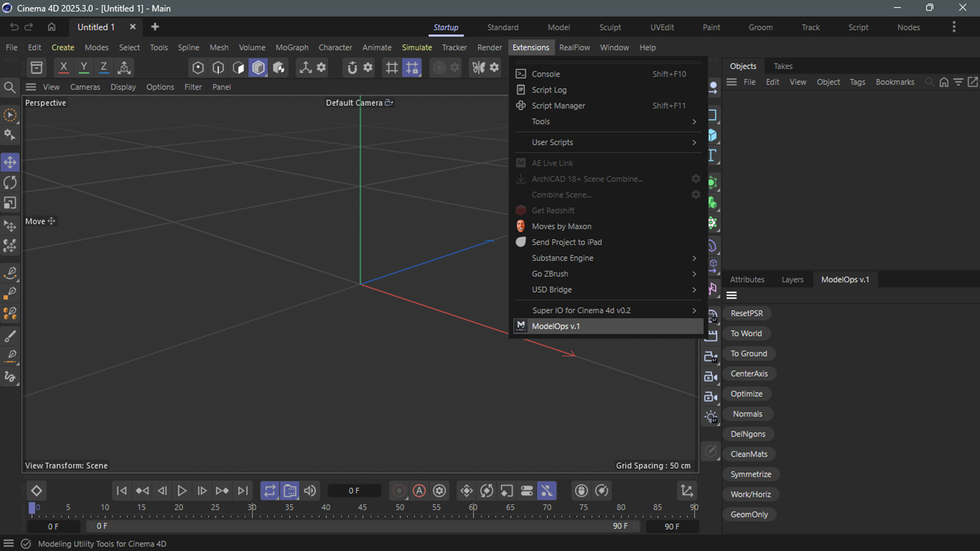
Task: Open ArchiCAD Scene Combine settings gear
Action: point(696,178)
